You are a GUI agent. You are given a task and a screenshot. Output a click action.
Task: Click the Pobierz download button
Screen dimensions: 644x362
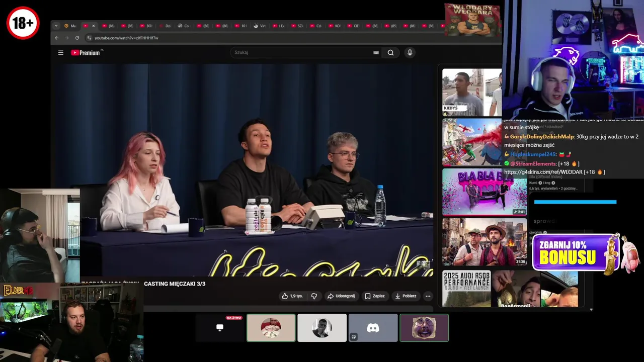click(x=405, y=296)
